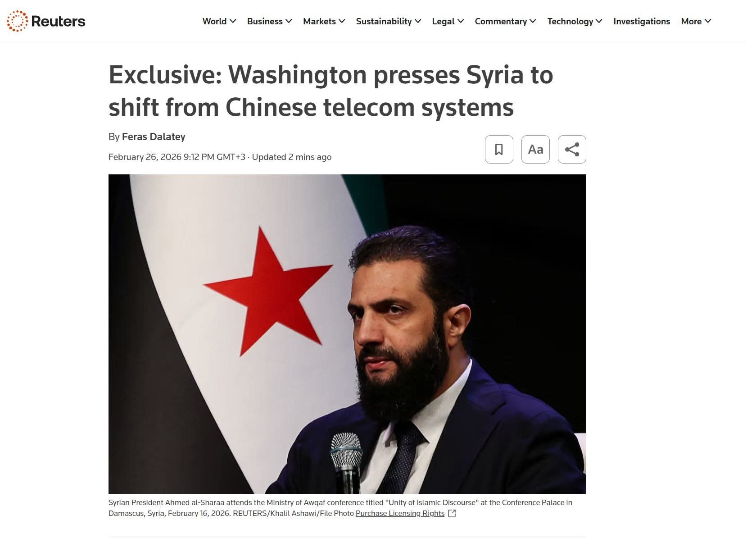Viewport: 756px width, 538px height.
Task: Click the publication date timestamp
Action: pyautogui.click(x=177, y=157)
